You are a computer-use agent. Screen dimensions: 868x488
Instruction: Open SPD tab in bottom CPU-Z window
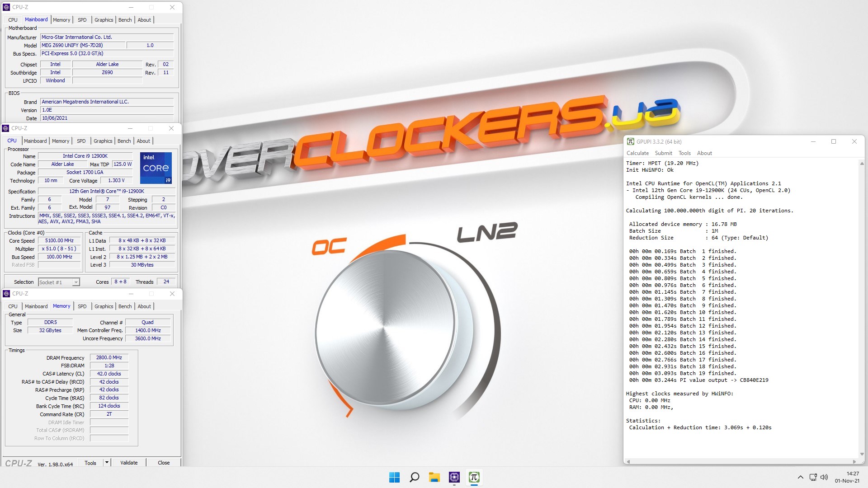[82, 306]
